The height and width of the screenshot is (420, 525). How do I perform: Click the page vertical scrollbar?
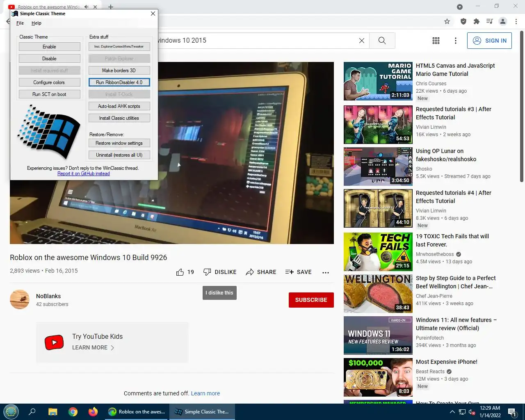point(522,107)
